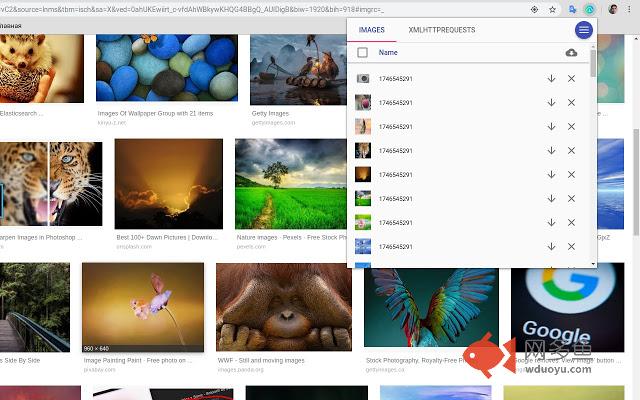Download the row with green field thumbnail

pos(551,199)
